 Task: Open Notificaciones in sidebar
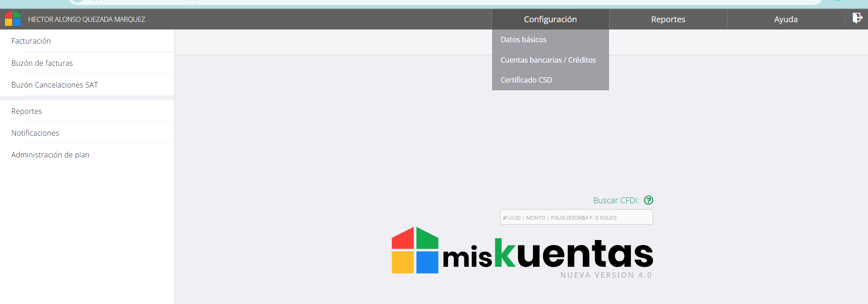(35, 133)
